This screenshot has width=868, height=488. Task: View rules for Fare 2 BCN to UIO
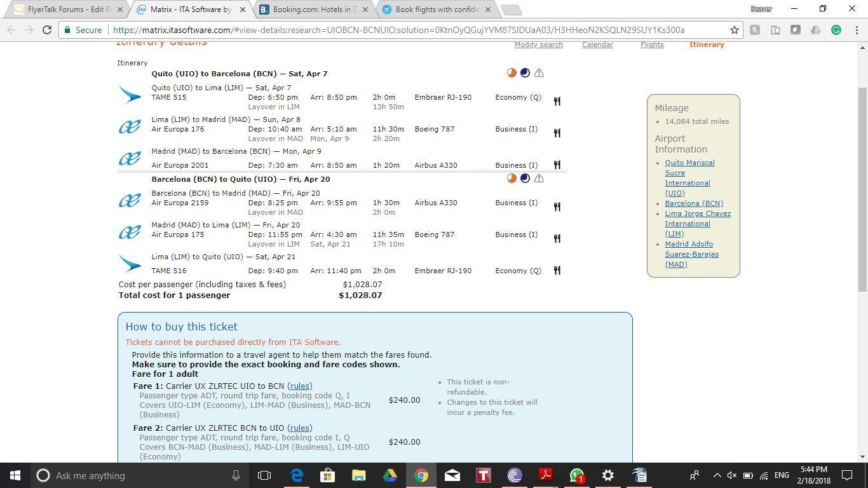click(x=299, y=428)
